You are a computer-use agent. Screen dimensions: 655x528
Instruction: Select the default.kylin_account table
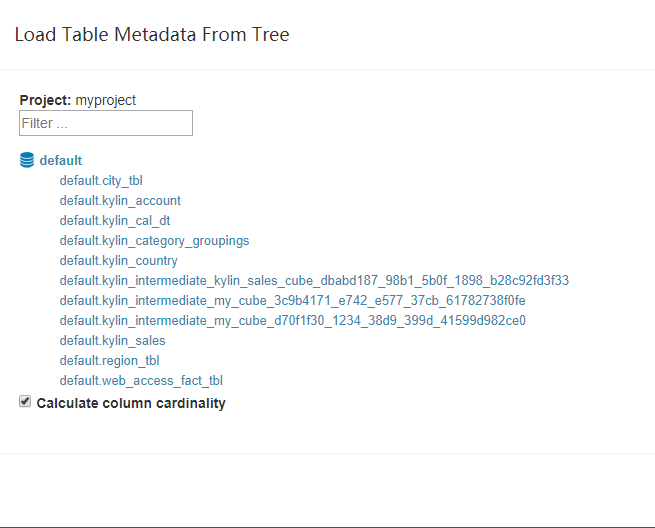(x=120, y=201)
